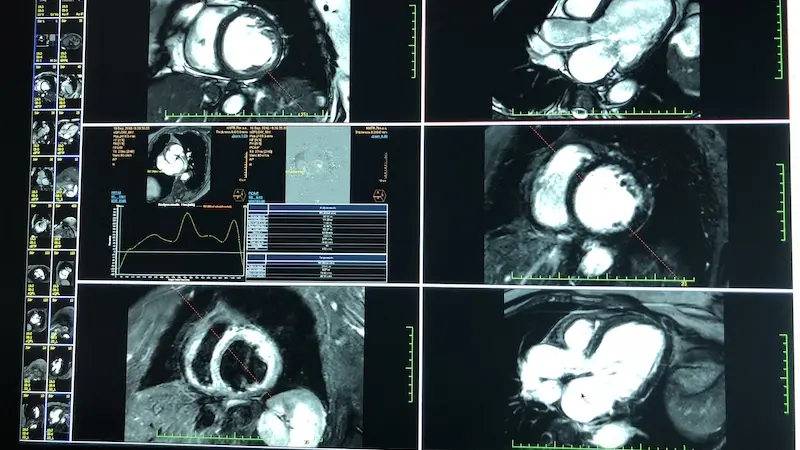The height and width of the screenshot is (450, 800).
Task: Click the blue series label left of the anatomical image
Action: [118, 197]
